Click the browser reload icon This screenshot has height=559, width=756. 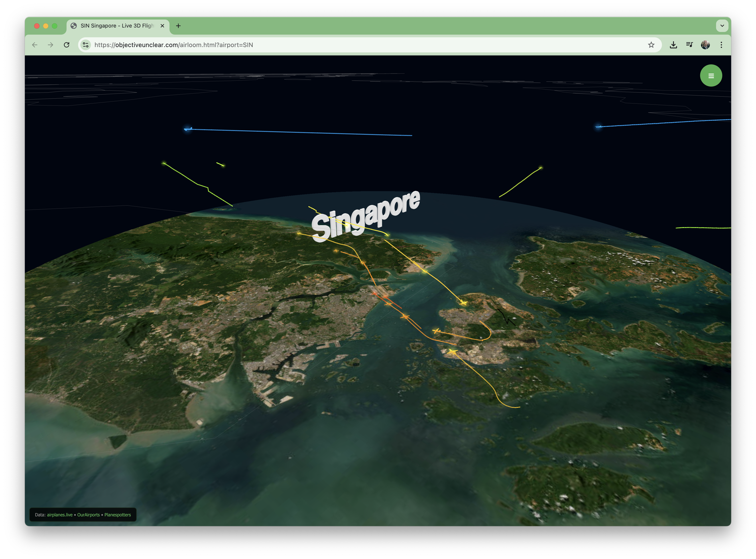click(67, 45)
